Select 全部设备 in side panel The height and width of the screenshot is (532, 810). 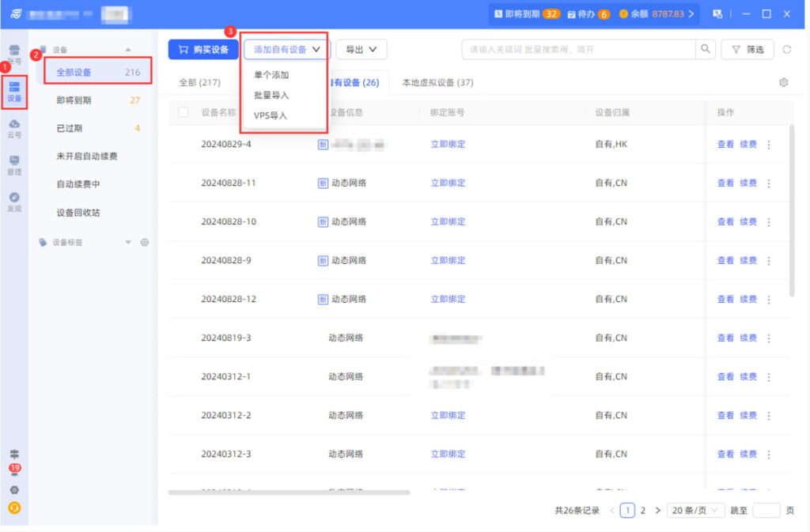[x=97, y=72]
